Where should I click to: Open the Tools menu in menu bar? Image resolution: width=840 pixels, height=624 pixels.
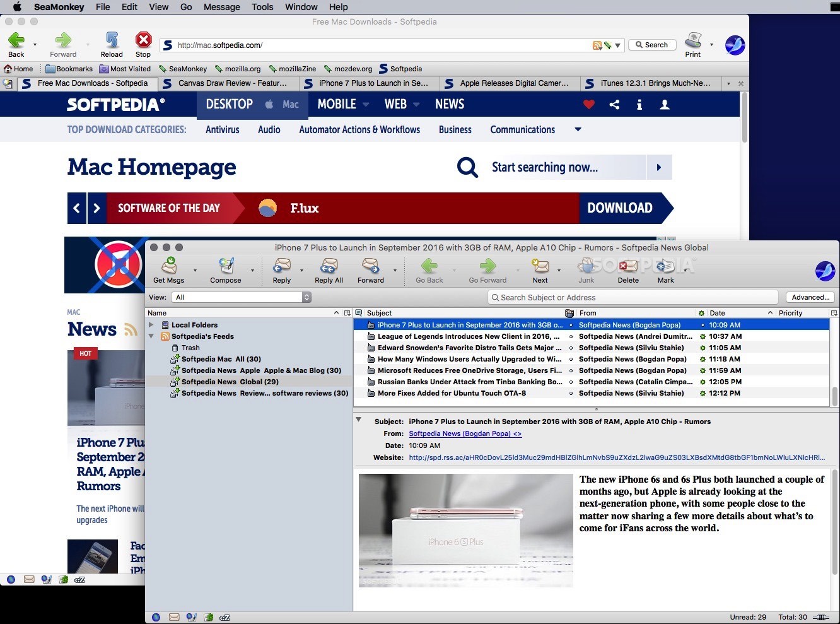tap(262, 7)
